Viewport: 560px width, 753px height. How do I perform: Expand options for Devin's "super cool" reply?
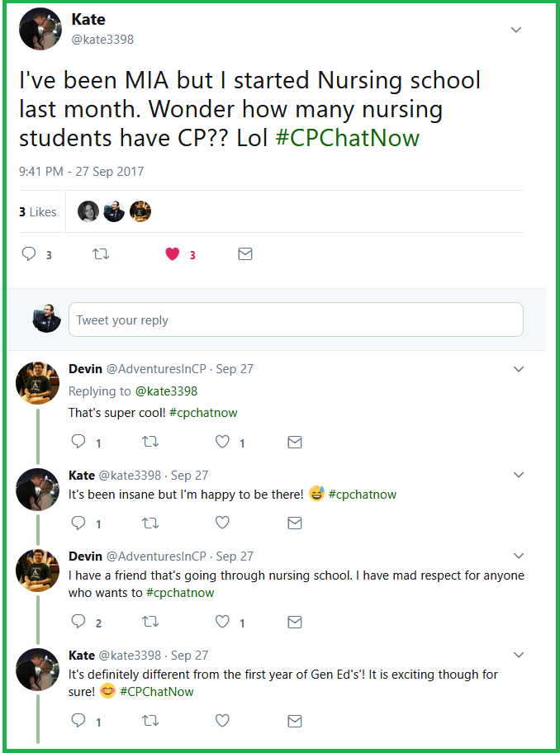point(519,369)
